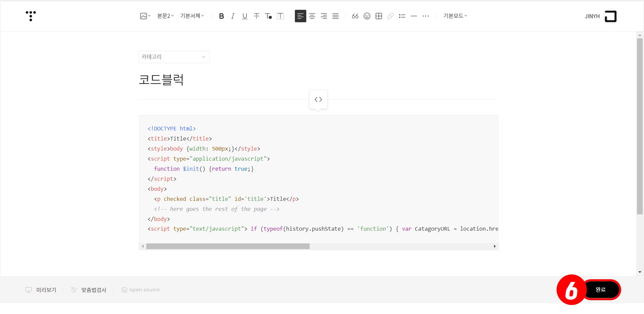Insert a bulleted list

(x=402, y=16)
